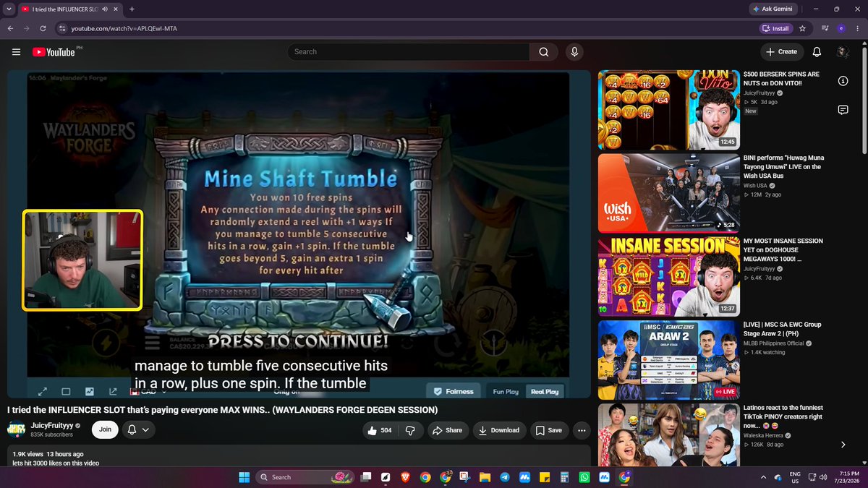
Task: Open JuicyFruityyy channel avatar under video
Action: tap(17, 429)
